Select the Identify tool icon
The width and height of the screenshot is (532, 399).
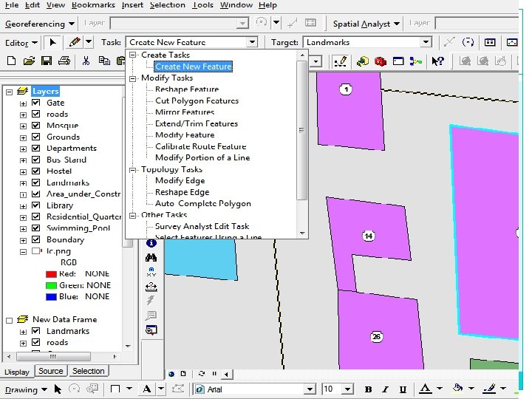point(151,243)
